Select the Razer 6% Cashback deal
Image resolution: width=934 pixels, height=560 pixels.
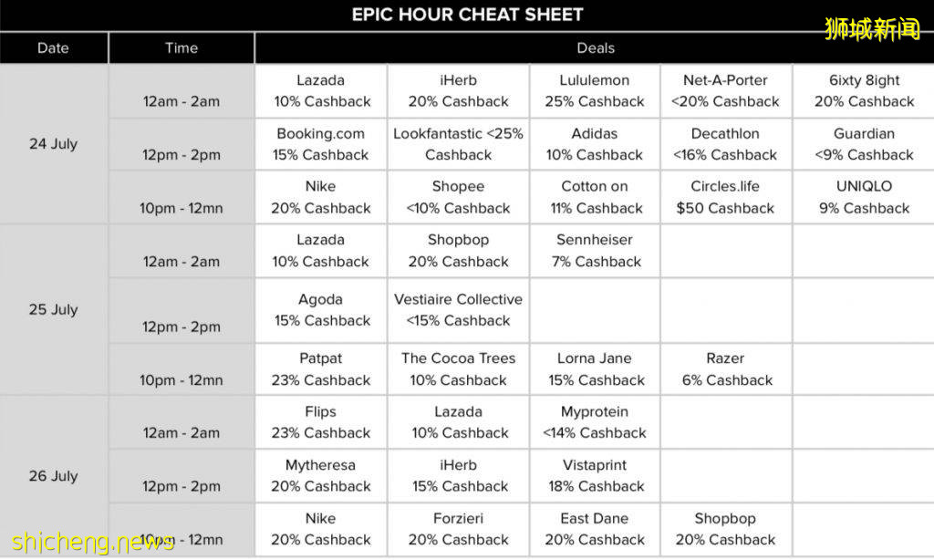click(726, 369)
